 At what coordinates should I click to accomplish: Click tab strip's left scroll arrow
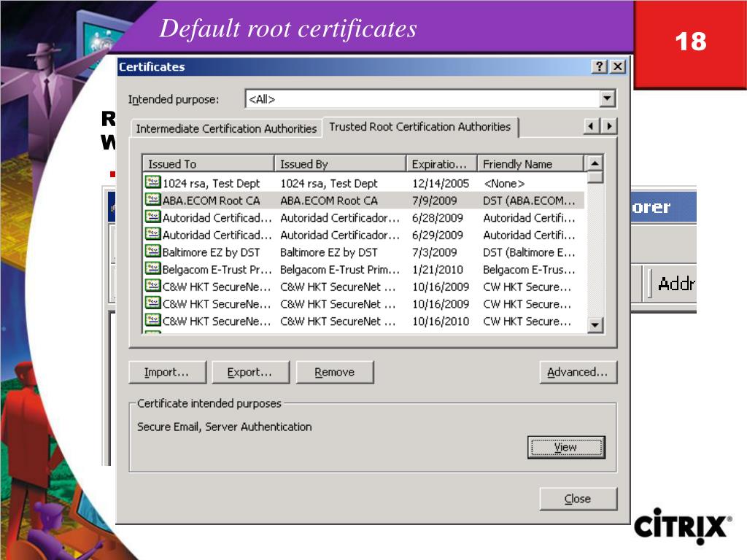click(591, 126)
